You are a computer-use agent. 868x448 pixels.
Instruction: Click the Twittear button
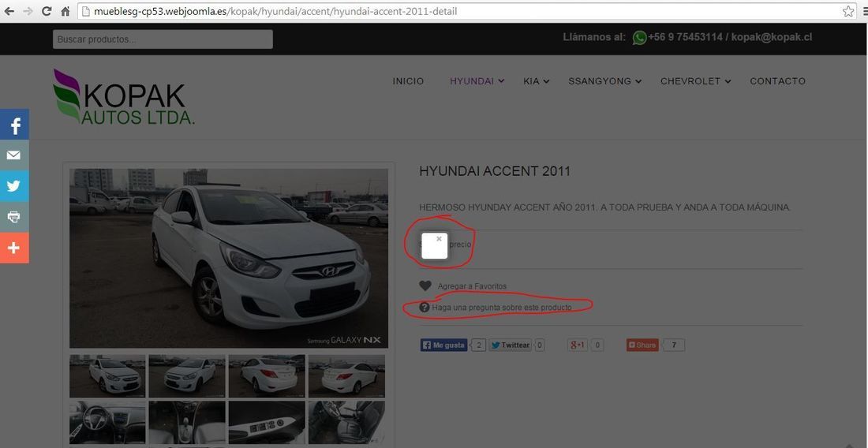click(510, 345)
